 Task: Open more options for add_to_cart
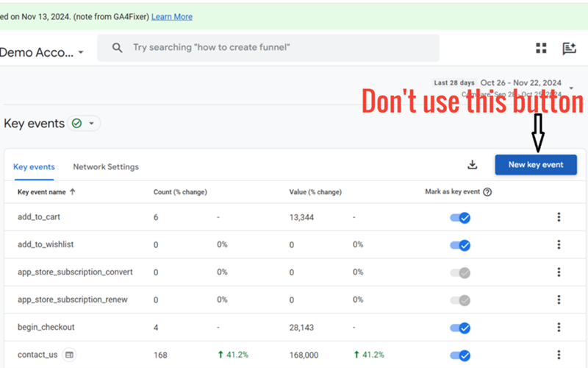pyautogui.click(x=559, y=217)
